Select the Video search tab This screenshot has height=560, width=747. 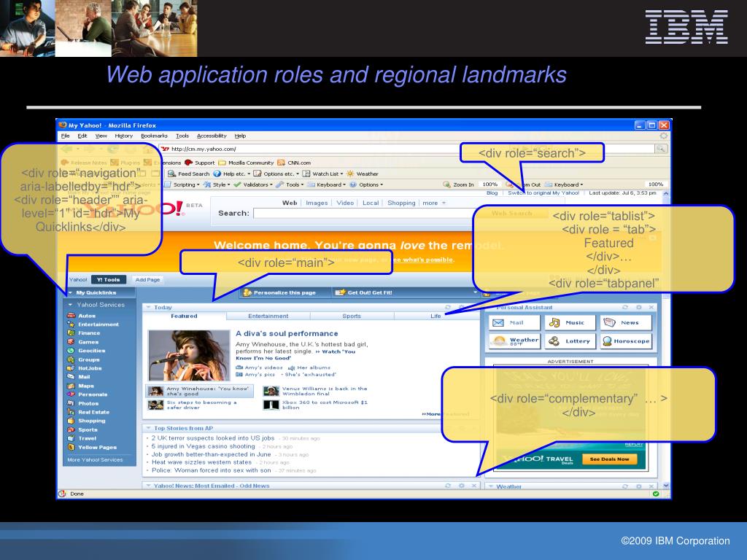345,203
